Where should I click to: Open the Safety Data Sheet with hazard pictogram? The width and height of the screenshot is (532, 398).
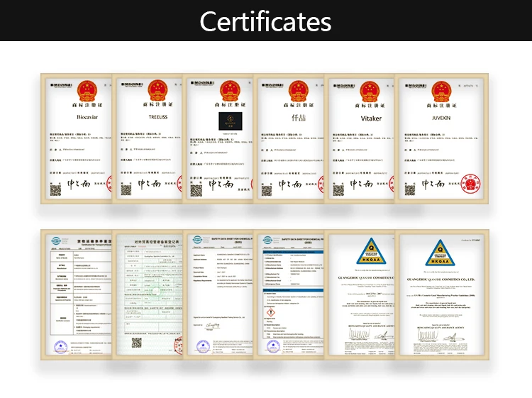click(x=289, y=294)
